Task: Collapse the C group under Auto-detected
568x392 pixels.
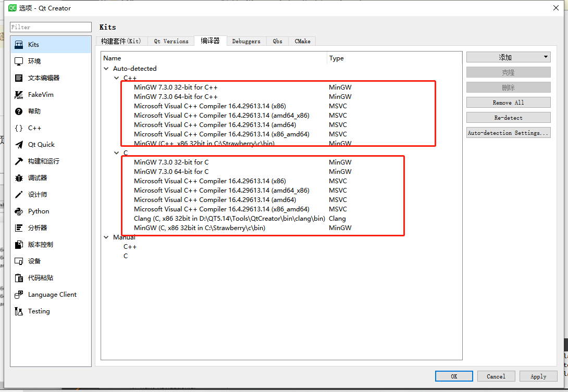Action: pos(117,153)
